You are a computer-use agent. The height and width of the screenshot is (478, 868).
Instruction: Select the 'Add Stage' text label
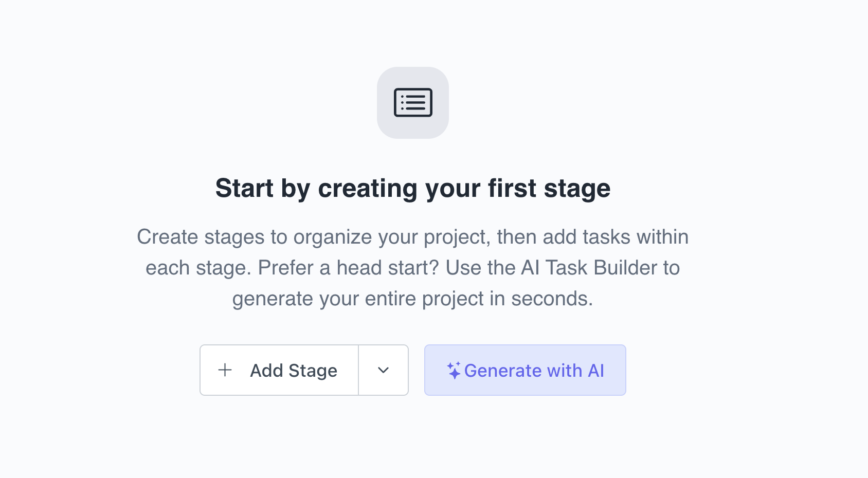click(294, 370)
